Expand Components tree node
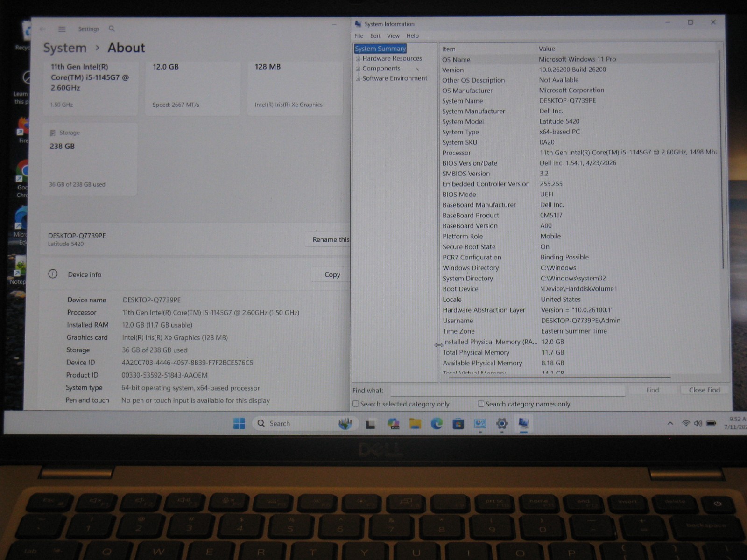The image size is (747, 560). [x=358, y=69]
